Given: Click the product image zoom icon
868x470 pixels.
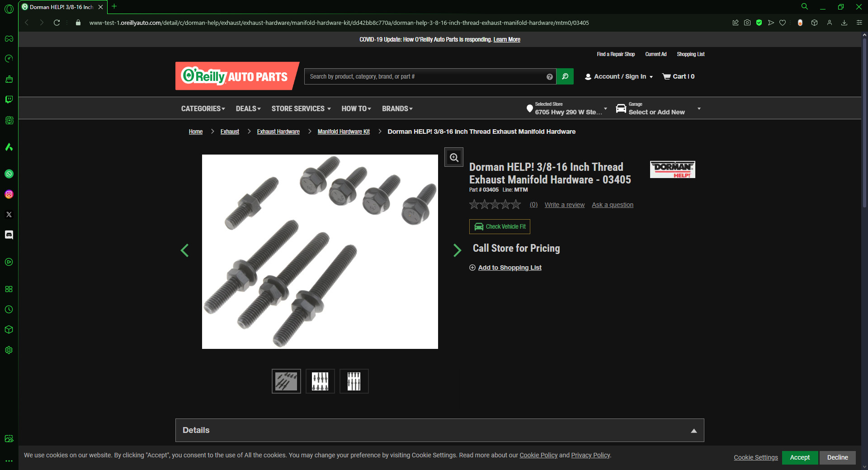Looking at the screenshot, I should pyautogui.click(x=454, y=157).
